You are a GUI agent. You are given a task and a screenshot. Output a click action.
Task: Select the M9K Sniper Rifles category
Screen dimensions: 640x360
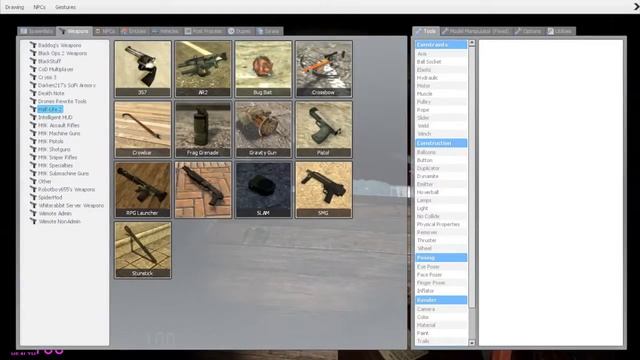point(58,158)
